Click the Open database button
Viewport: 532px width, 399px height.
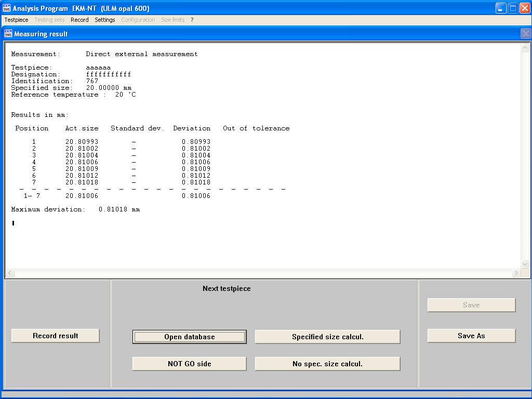[189, 337]
